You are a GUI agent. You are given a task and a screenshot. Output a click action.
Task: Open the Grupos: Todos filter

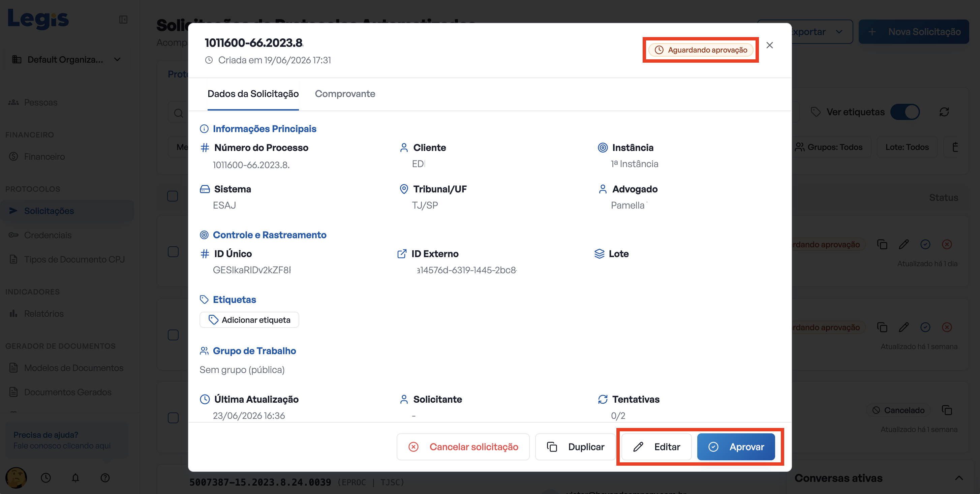click(829, 147)
